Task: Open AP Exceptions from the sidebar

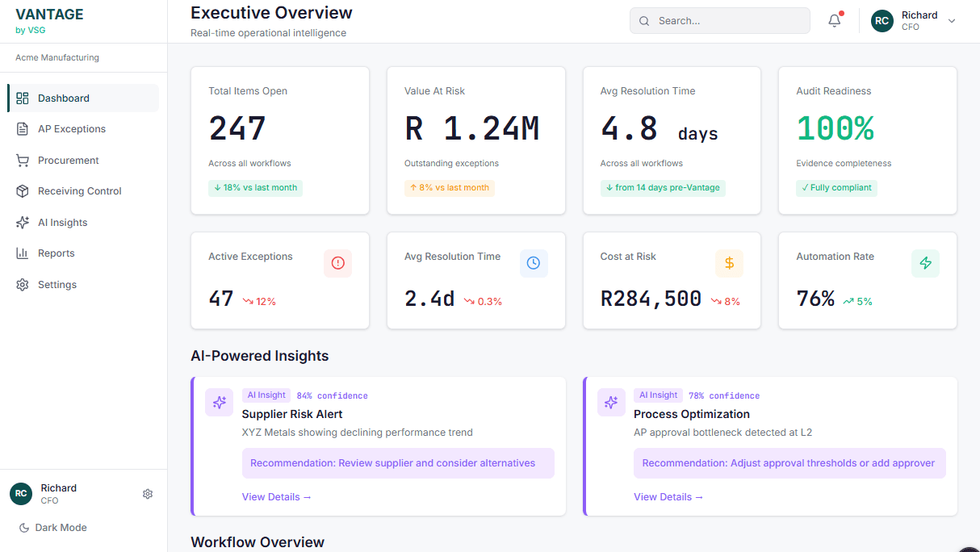Action: 71,128
